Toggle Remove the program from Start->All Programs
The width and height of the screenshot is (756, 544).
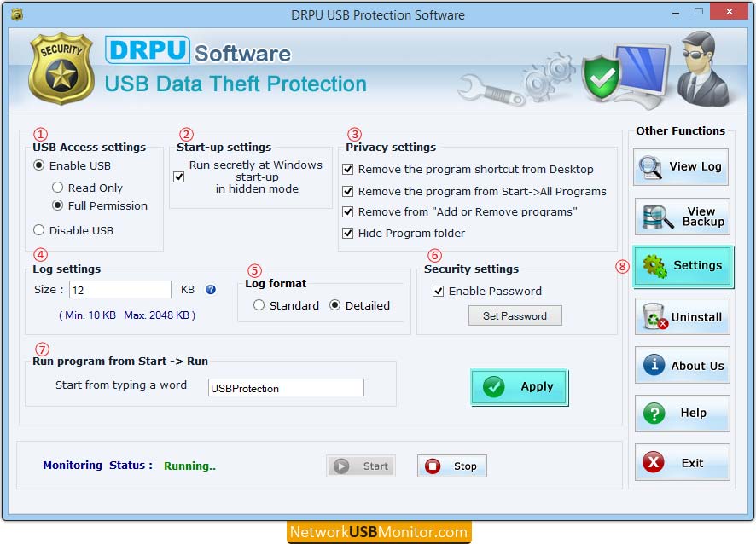click(x=347, y=191)
